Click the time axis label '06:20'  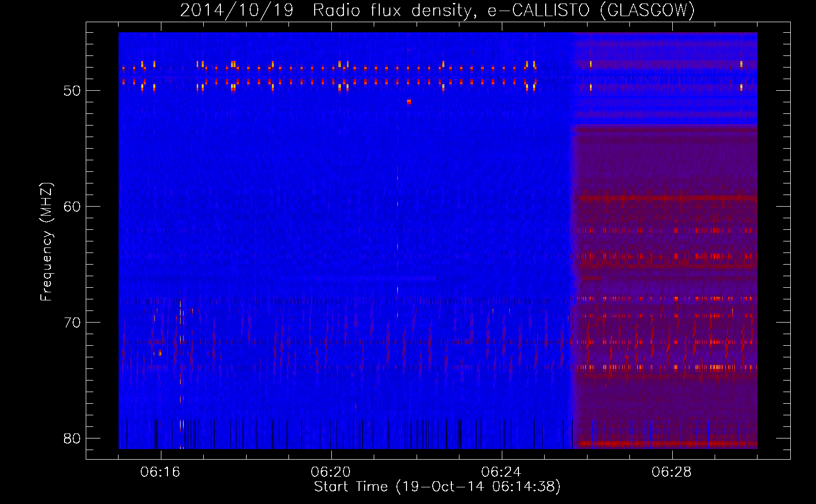pyautogui.click(x=331, y=472)
